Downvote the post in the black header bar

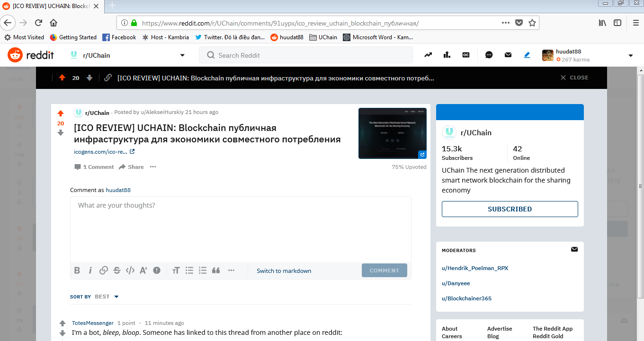point(89,78)
